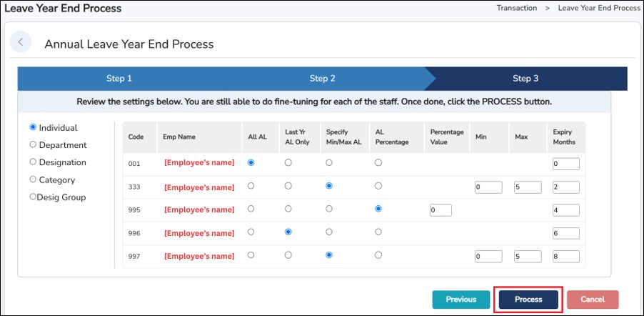The height and width of the screenshot is (316, 644).
Task: Click the Max field for employee 333
Action: (529, 187)
